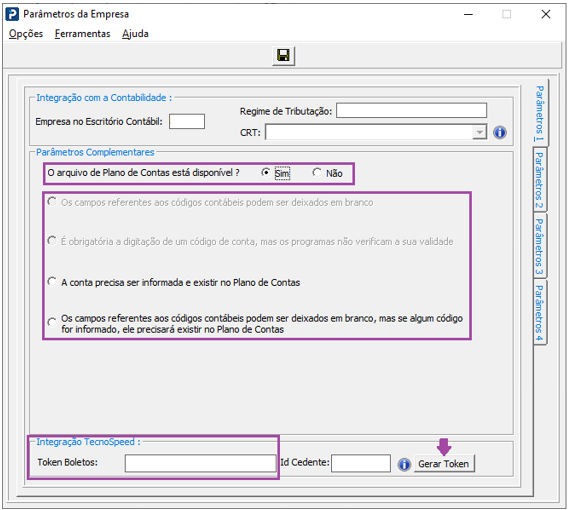Click the Id Cedente input field
This screenshot has height=510, width=568.
361,463
